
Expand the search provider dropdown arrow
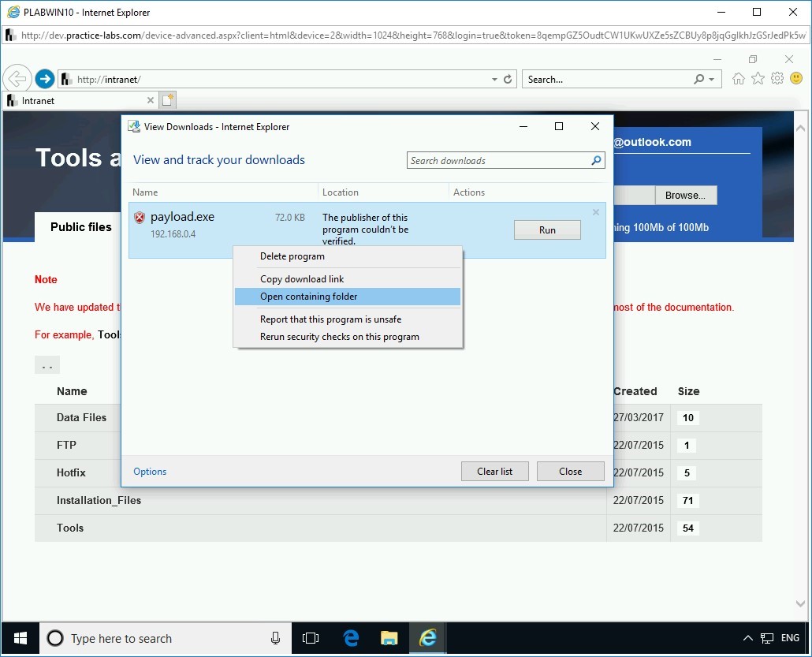[x=711, y=80]
